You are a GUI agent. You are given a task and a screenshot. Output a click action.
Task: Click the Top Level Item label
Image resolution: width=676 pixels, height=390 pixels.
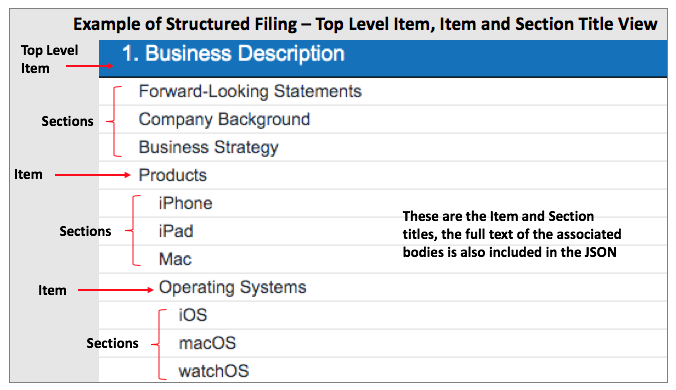coord(49,59)
